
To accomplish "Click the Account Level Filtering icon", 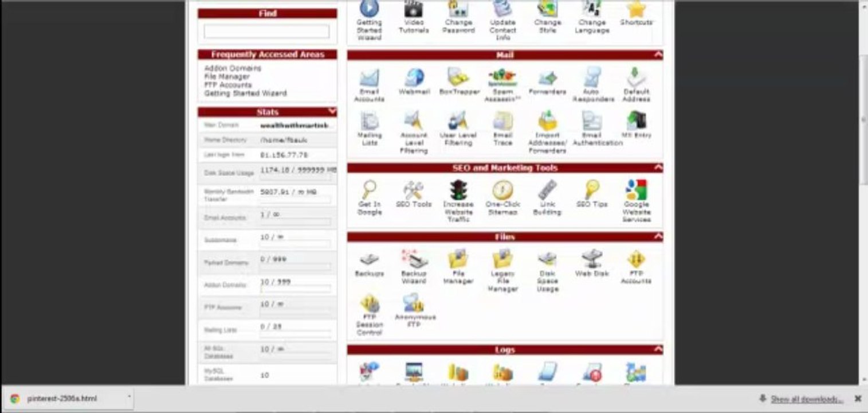I will (x=414, y=121).
